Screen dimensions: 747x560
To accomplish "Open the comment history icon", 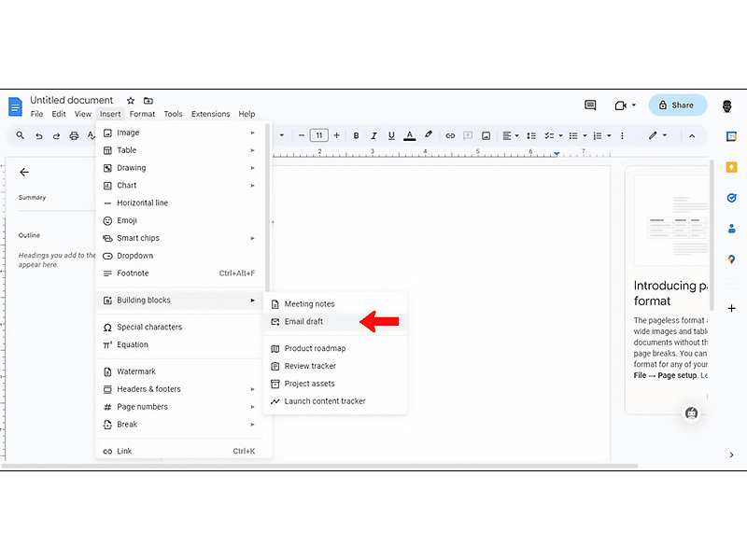I will [590, 105].
